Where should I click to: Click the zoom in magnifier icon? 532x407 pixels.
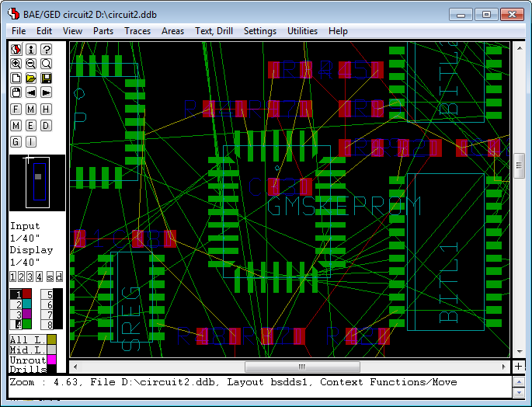click(16, 64)
